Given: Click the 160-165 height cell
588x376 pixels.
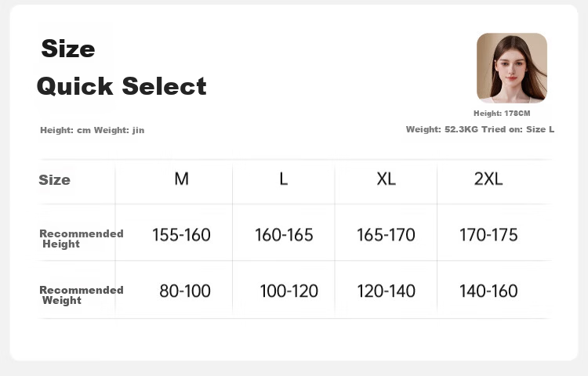Looking at the screenshot, I should 284,235.
